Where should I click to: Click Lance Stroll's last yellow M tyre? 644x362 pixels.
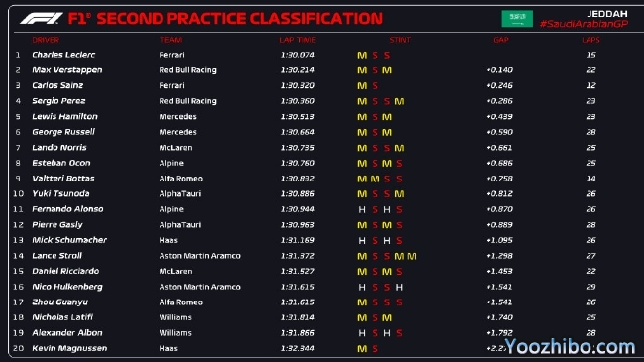(412, 256)
